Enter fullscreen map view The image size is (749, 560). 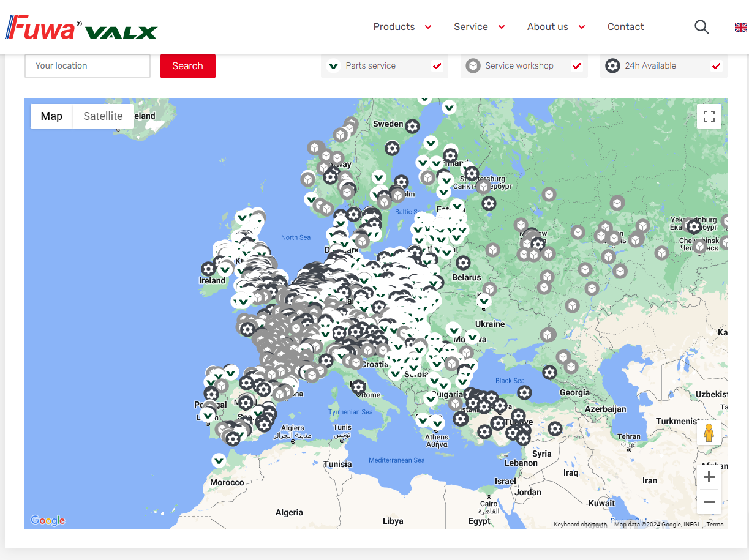pyautogui.click(x=709, y=116)
